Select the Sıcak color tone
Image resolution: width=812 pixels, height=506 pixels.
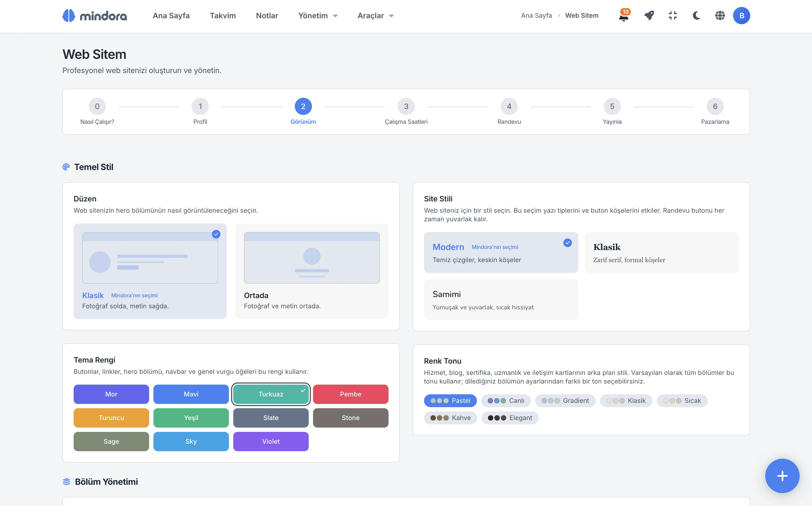point(682,401)
